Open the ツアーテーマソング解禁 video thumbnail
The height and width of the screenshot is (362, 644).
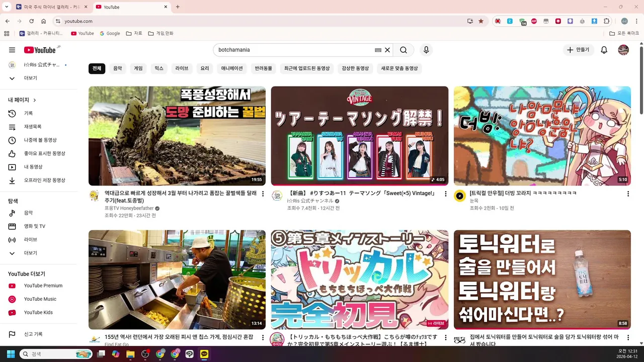coord(359,136)
